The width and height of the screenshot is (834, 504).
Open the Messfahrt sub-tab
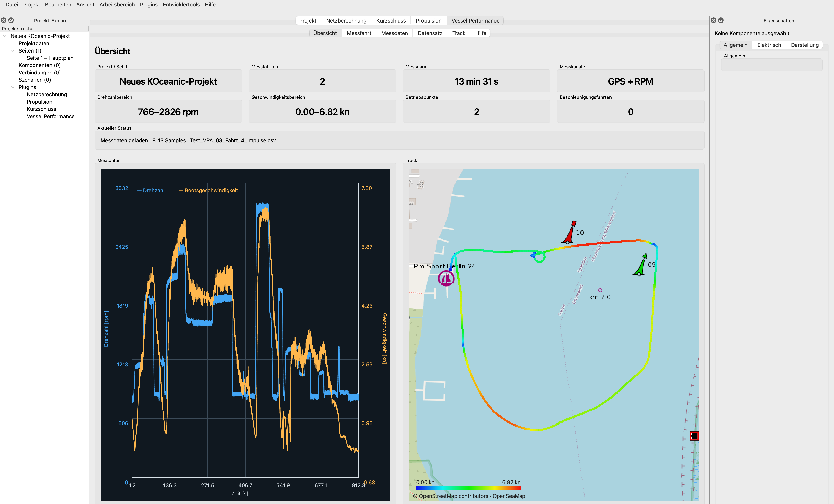(x=359, y=33)
